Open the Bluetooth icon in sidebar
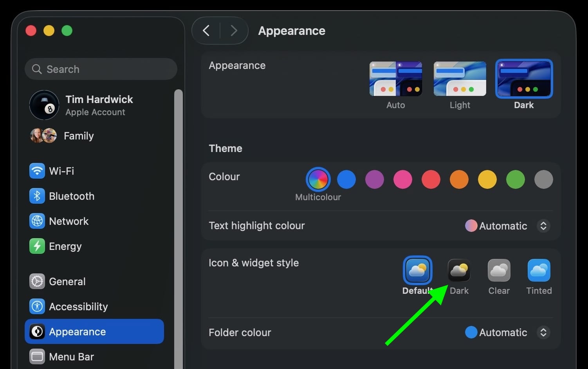 coord(37,196)
